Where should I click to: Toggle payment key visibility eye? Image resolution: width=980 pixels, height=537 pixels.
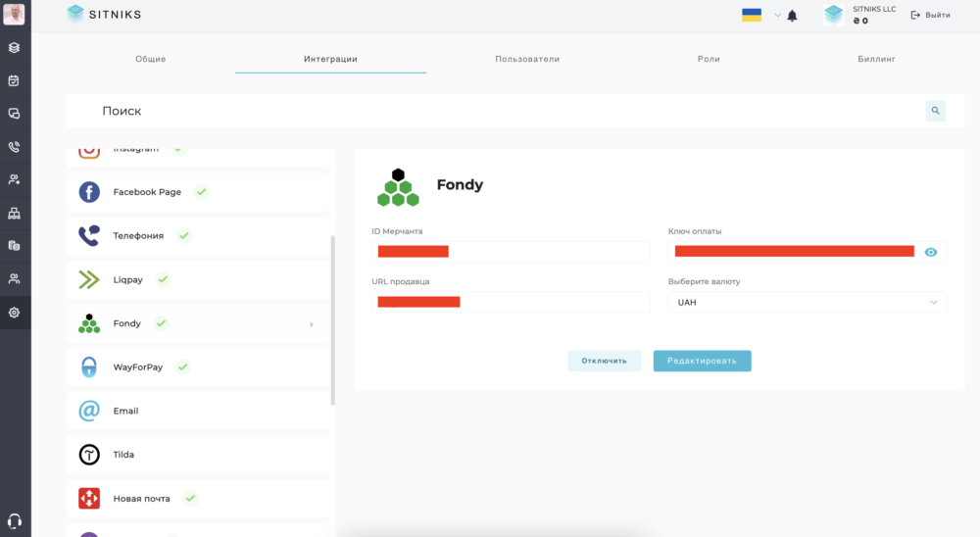pos(931,252)
